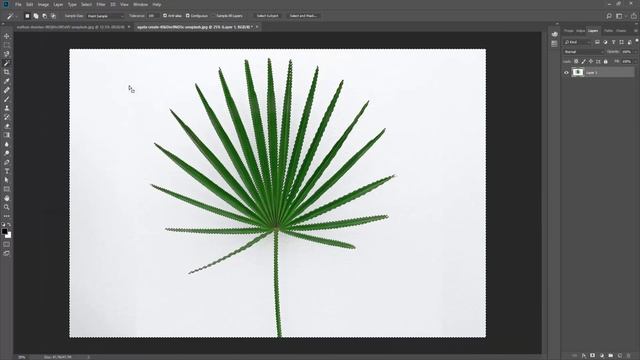Select the History Brush tool
640x360 pixels.
[x=7, y=117]
